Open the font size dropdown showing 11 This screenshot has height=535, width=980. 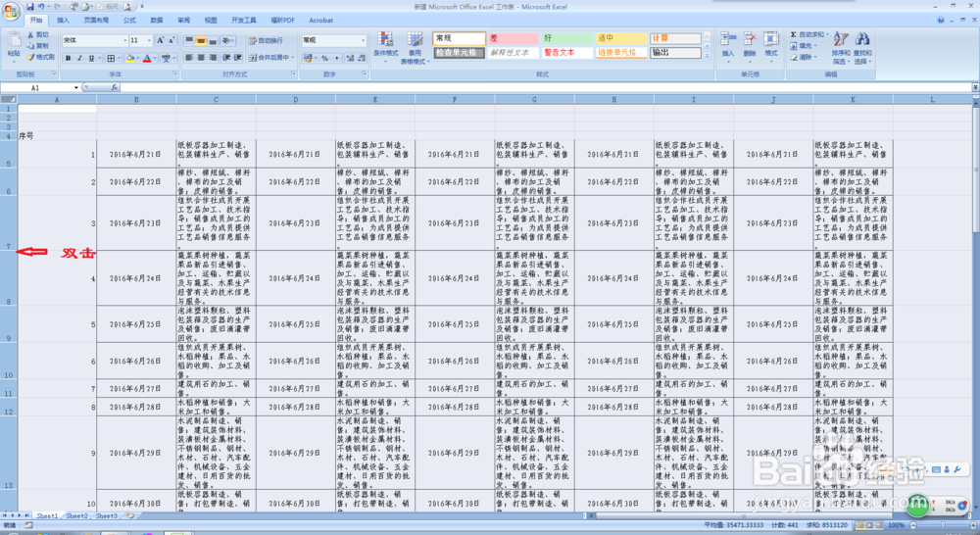click(x=149, y=40)
